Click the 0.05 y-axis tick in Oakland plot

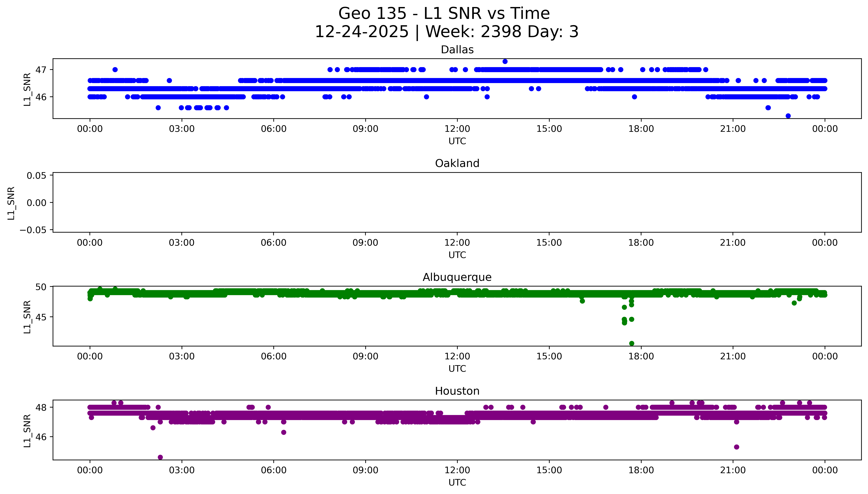coord(36,175)
